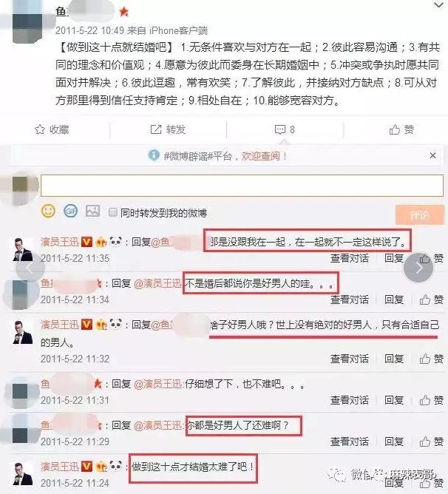Like the 11:34 comment with thumbs-up
Viewport: 448px width, 494px height.
(424, 300)
